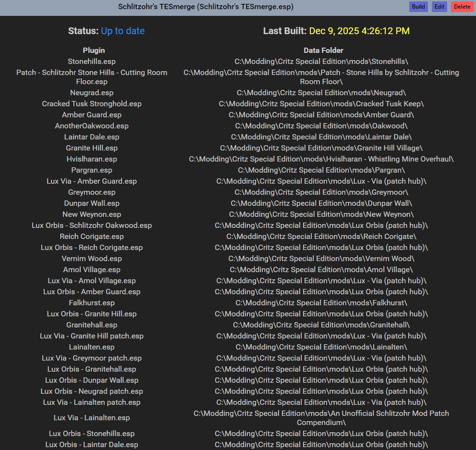
Task: Select New Weynon.esp plugin
Action: pyautogui.click(x=92, y=214)
